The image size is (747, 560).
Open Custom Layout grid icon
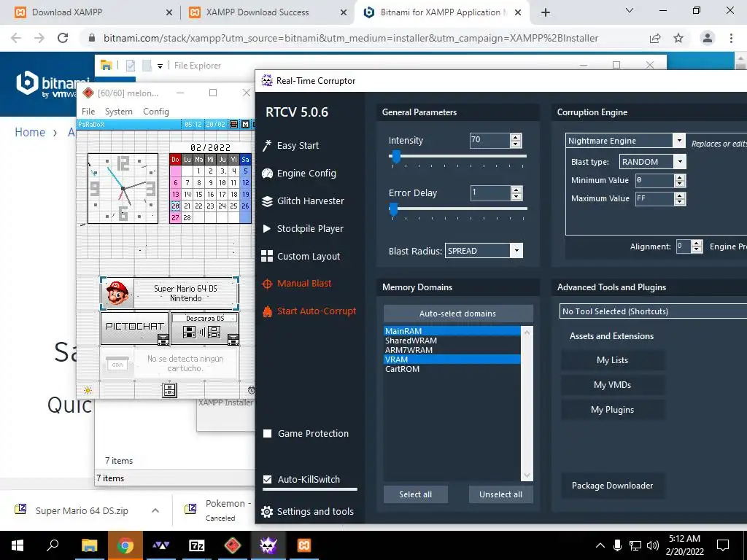267,256
